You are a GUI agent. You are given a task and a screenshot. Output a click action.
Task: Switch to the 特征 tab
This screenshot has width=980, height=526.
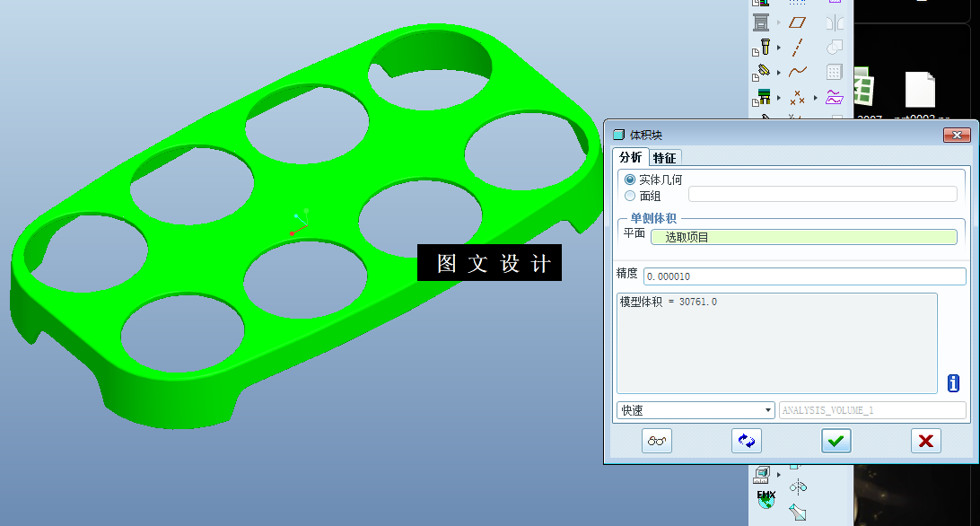pos(665,157)
